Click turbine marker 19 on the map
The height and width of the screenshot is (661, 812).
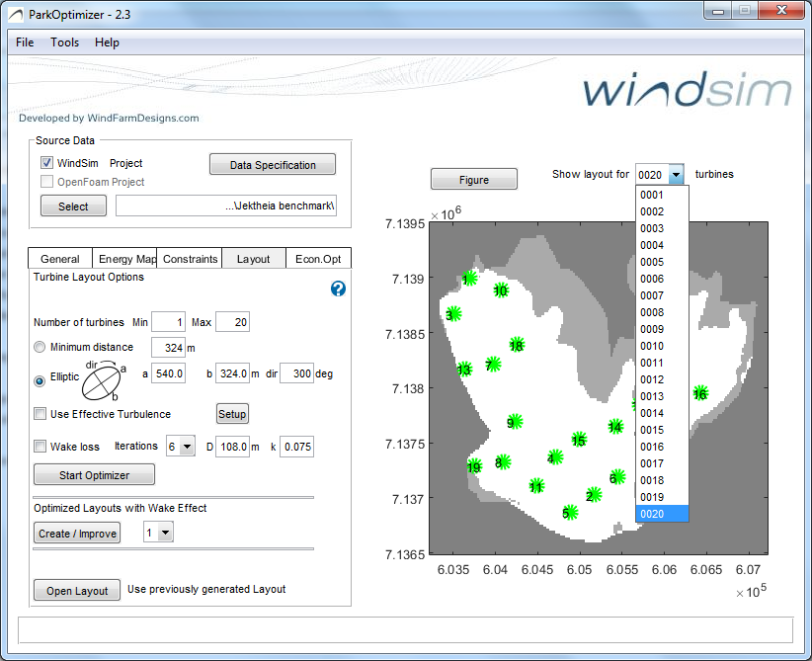(474, 466)
